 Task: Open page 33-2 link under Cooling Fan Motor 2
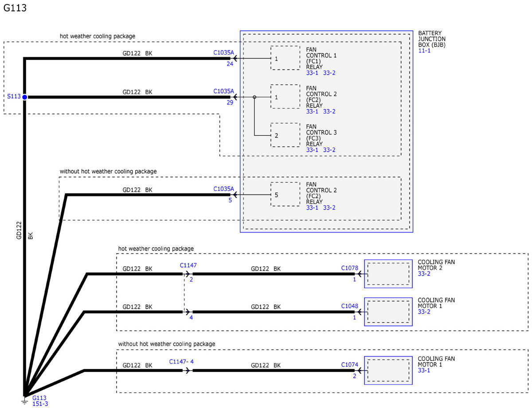pyautogui.click(x=424, y=274)
